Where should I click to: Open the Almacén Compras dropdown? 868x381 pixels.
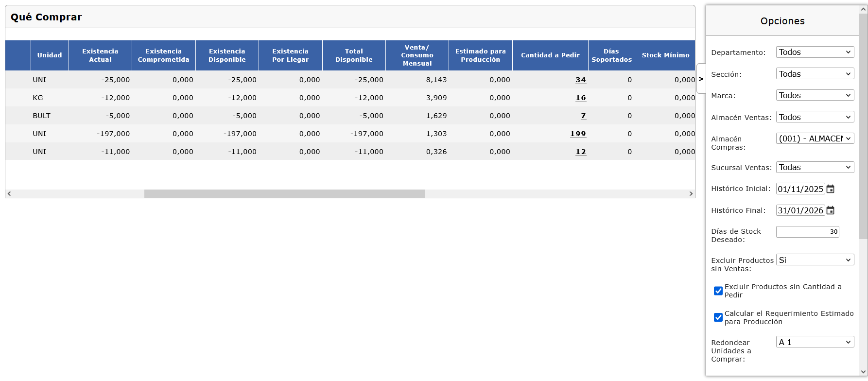pyautogui.click(x=815, y=139)
